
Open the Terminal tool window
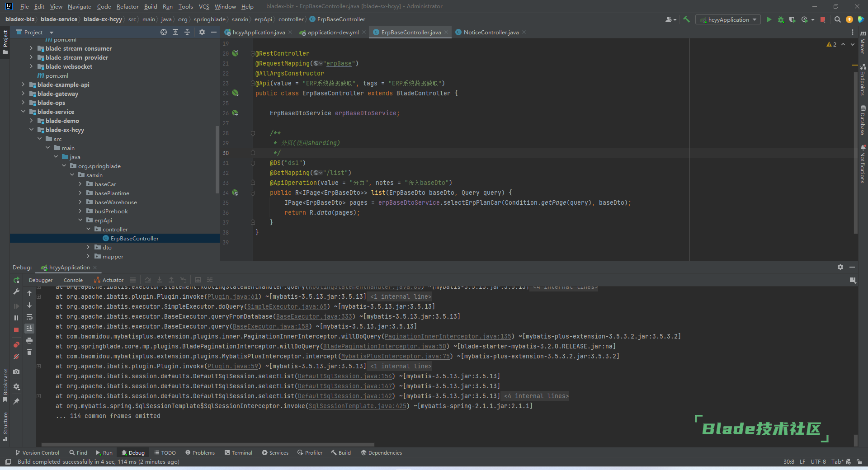(x=238, y=452)
